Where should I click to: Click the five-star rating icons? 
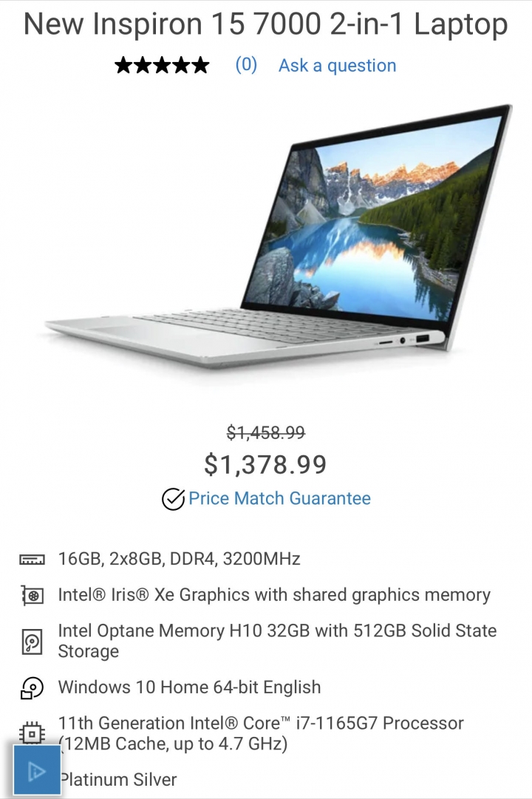[x=162, y=65]
